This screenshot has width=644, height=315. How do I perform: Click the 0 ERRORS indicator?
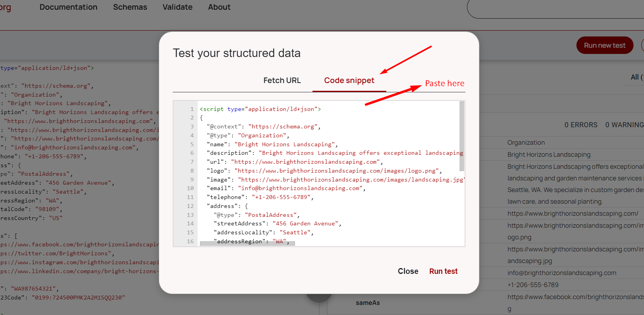[x=581, y=125]
